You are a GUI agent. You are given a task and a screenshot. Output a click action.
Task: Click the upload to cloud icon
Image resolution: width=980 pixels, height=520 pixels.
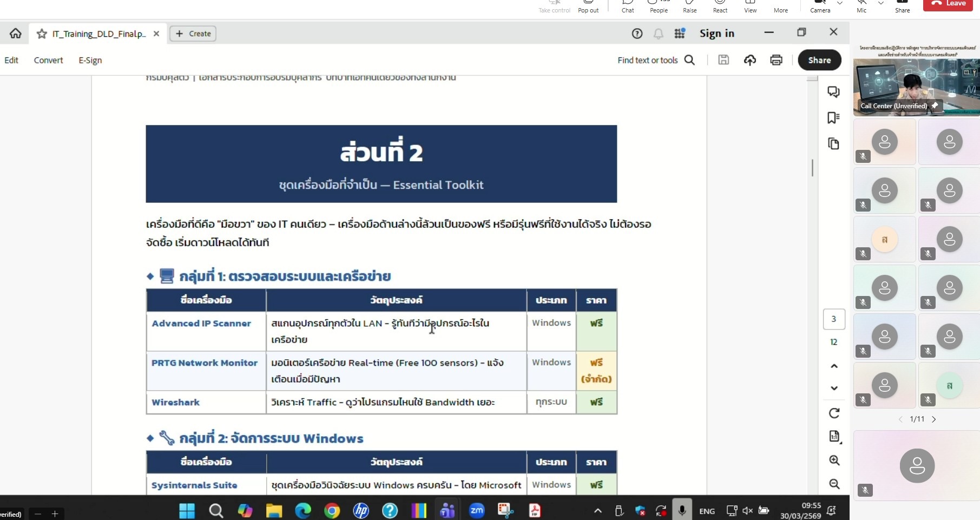(x=749, y=60)
